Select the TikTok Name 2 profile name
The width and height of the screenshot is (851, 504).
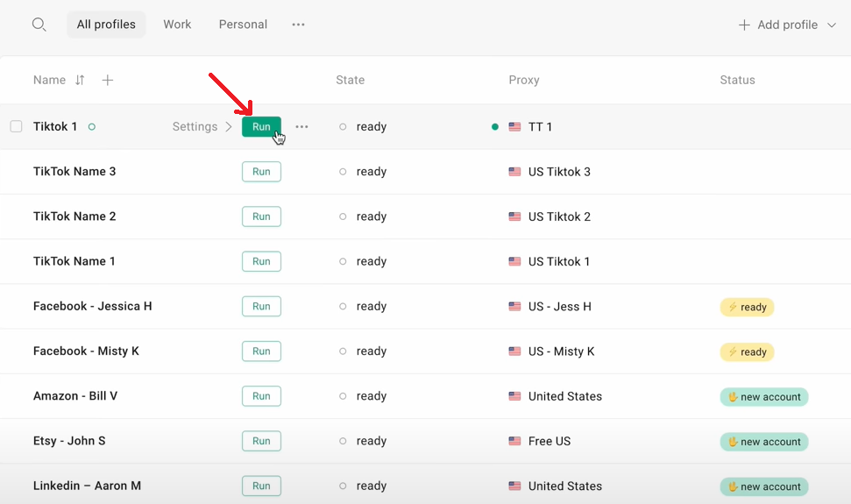tap(74, 217)
